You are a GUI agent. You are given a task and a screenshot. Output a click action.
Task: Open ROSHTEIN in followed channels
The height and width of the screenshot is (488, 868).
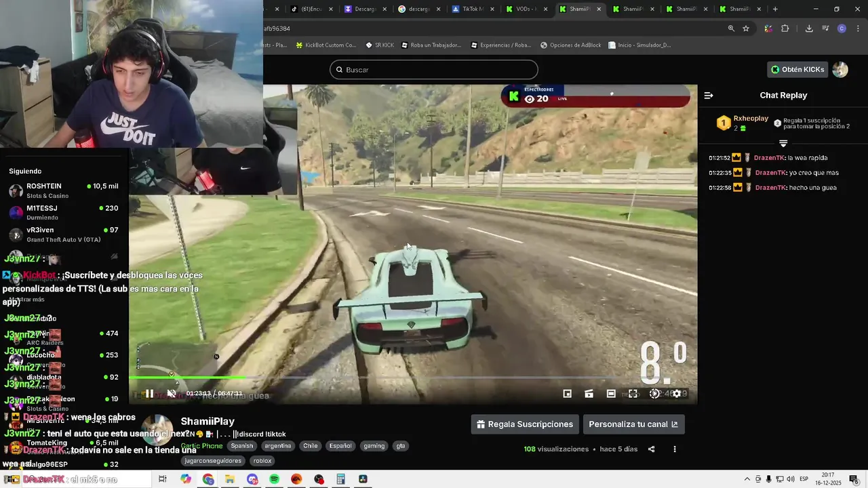(64, 190)
